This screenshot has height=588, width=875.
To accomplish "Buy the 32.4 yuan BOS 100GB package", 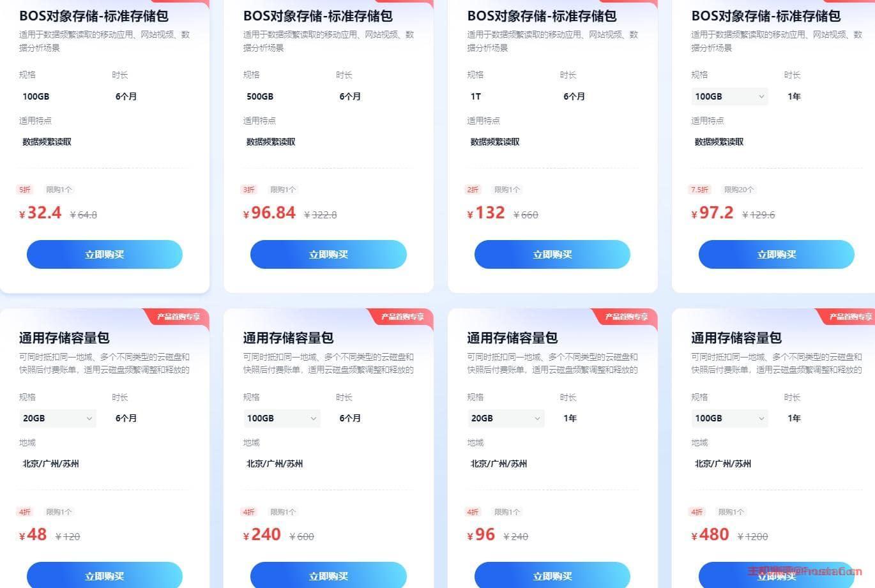I will [105, 254].
